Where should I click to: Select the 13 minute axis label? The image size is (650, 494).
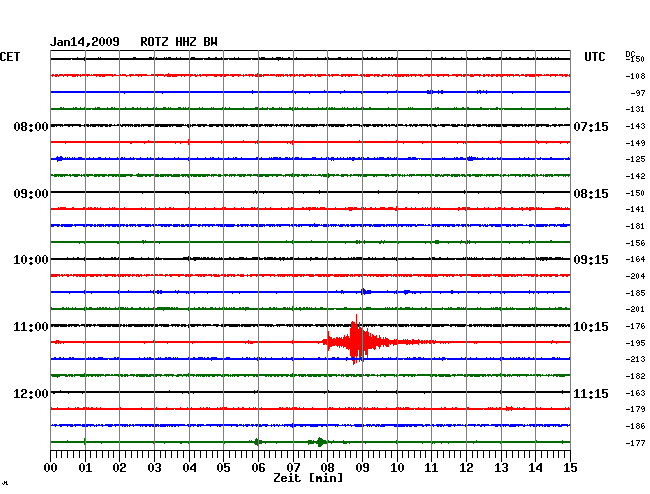[501, 467]
